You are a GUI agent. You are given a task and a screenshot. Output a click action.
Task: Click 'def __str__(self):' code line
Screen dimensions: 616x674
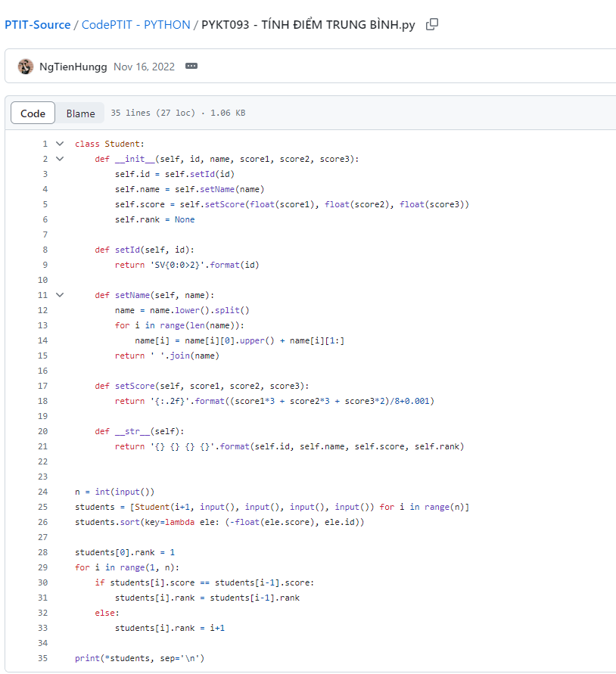139,431
